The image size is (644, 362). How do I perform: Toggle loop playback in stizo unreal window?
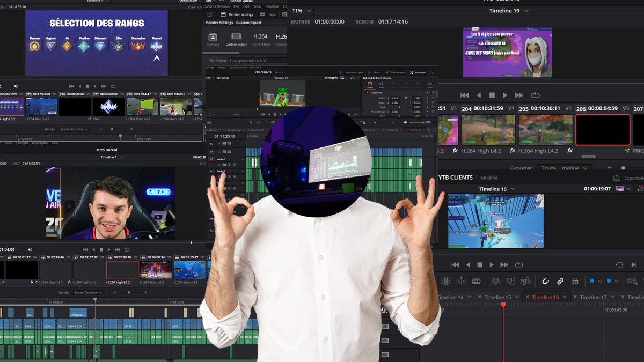click(x=127, y=249)
